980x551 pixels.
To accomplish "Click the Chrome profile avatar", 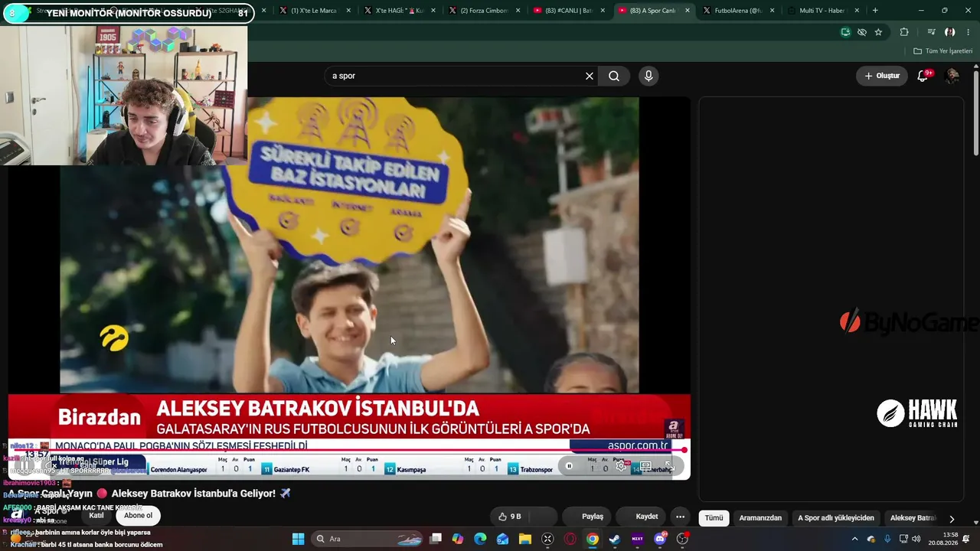I will 949,32.
